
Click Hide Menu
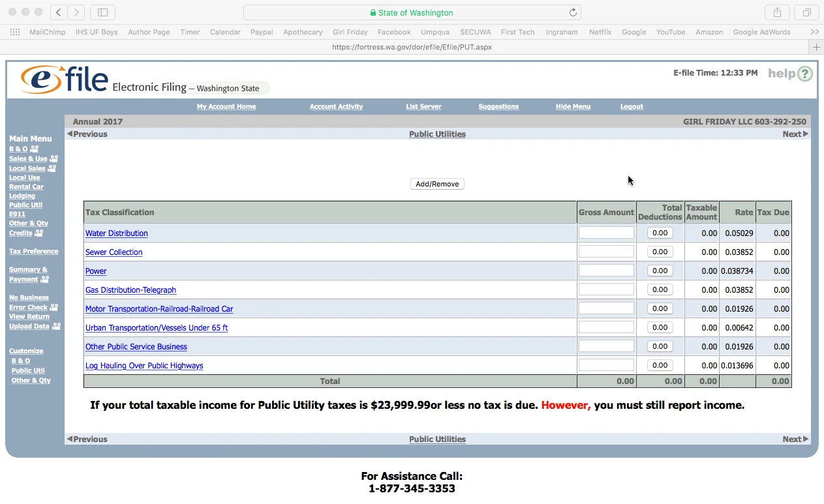(x=573, y=106)
